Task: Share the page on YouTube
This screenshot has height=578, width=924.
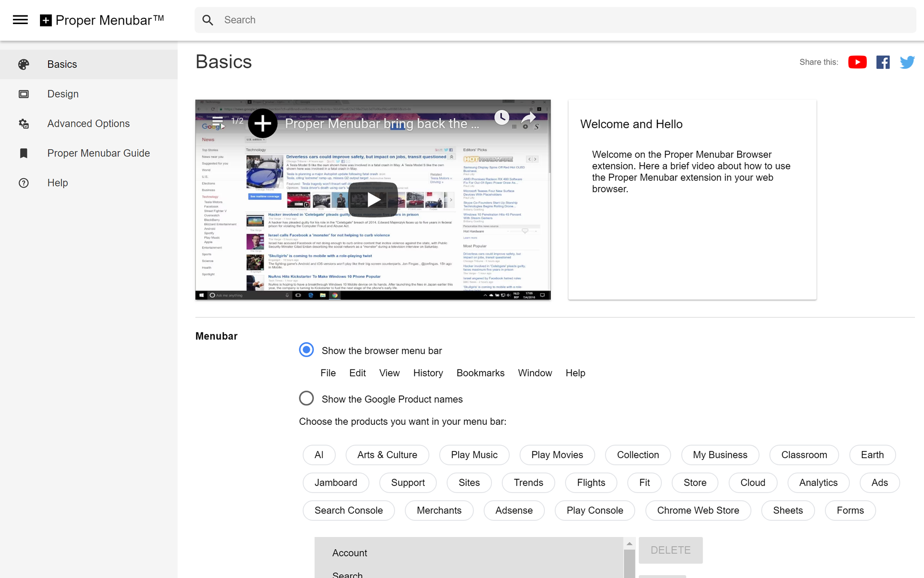Action: click(857, 62)
